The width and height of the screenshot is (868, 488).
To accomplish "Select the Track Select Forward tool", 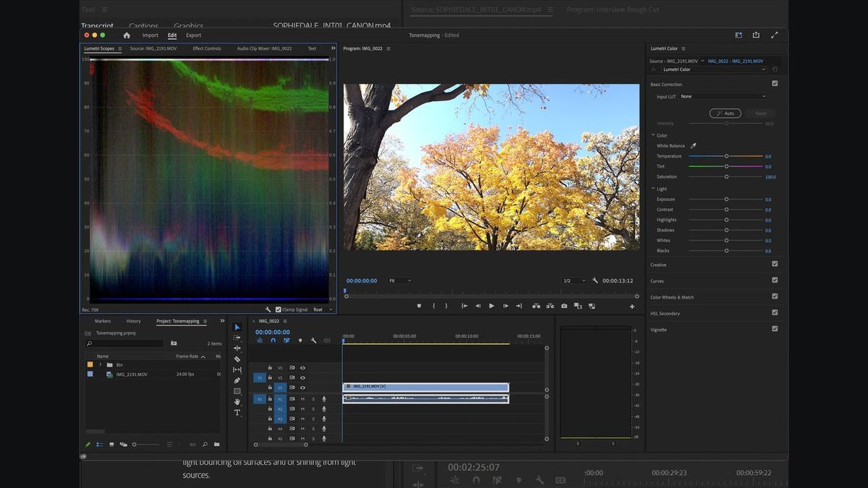I will (237, 338).
